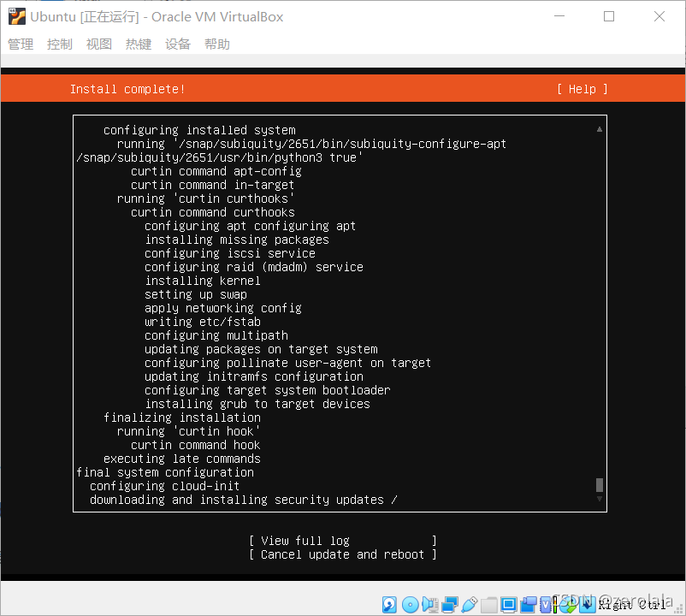This screenshot has height=616, width=686.
Task: Click the running 'curtin curthooks' log line
Action: click(205, 198)
